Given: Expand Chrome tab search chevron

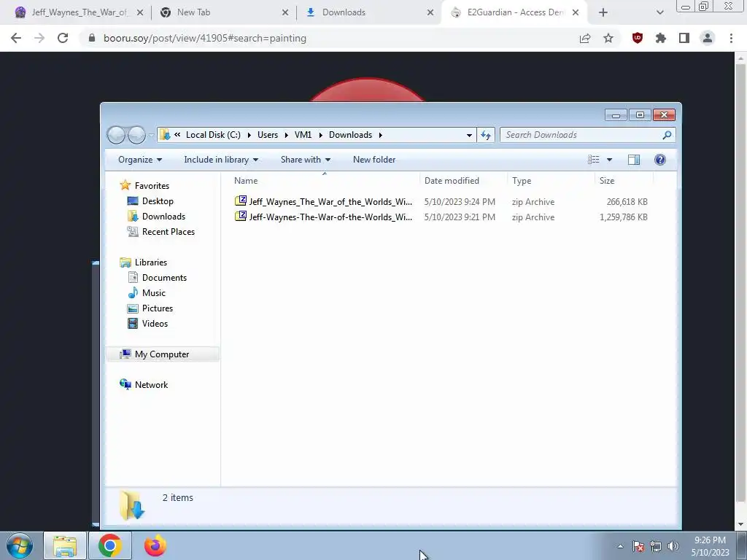Looking at the screenshot, I should pos(659,12).
